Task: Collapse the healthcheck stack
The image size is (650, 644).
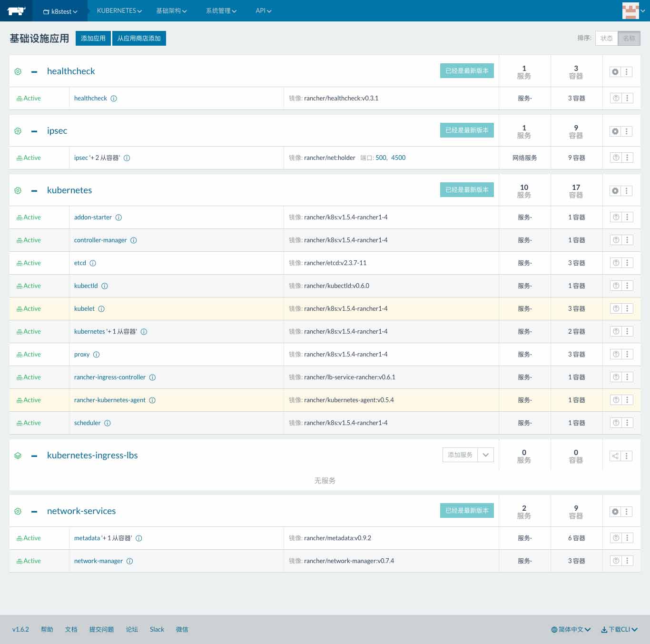Action: [x=34, y=72]
